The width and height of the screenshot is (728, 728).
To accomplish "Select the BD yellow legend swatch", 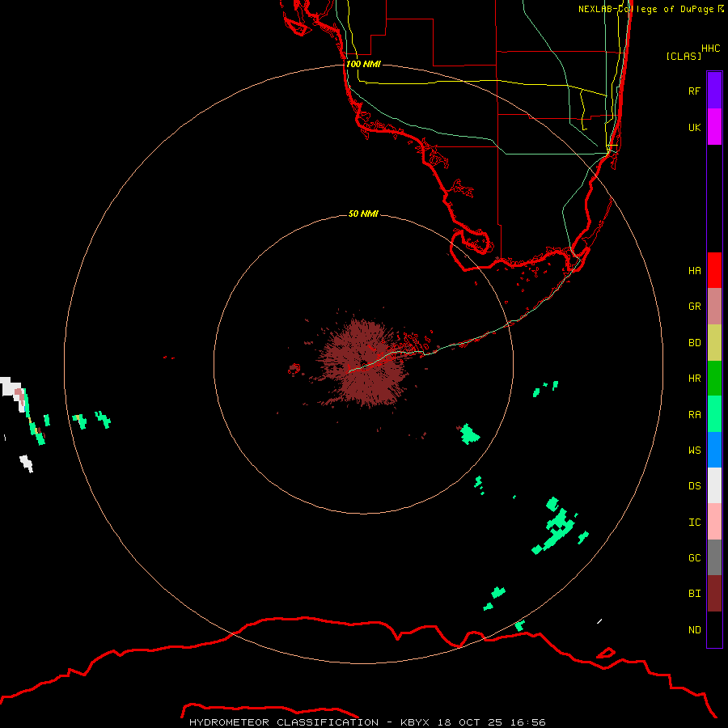I will 714,343.
